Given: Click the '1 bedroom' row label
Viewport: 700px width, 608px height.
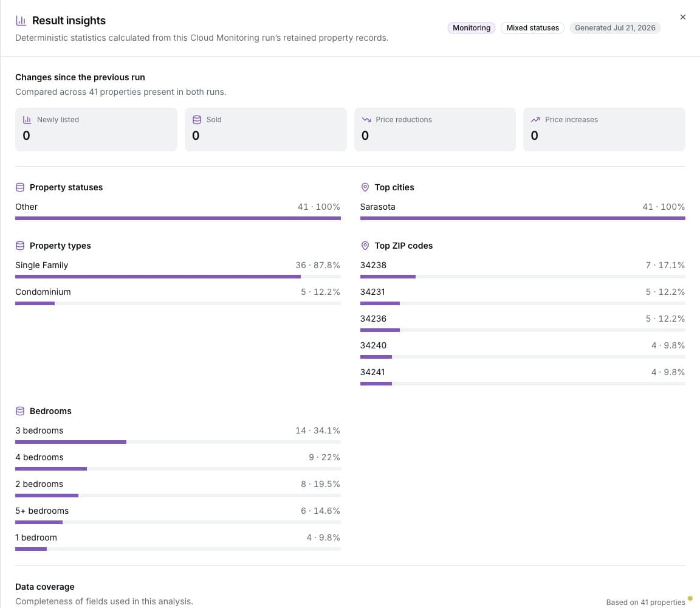Looking at the screenshot, I should [x=36, y=538].
